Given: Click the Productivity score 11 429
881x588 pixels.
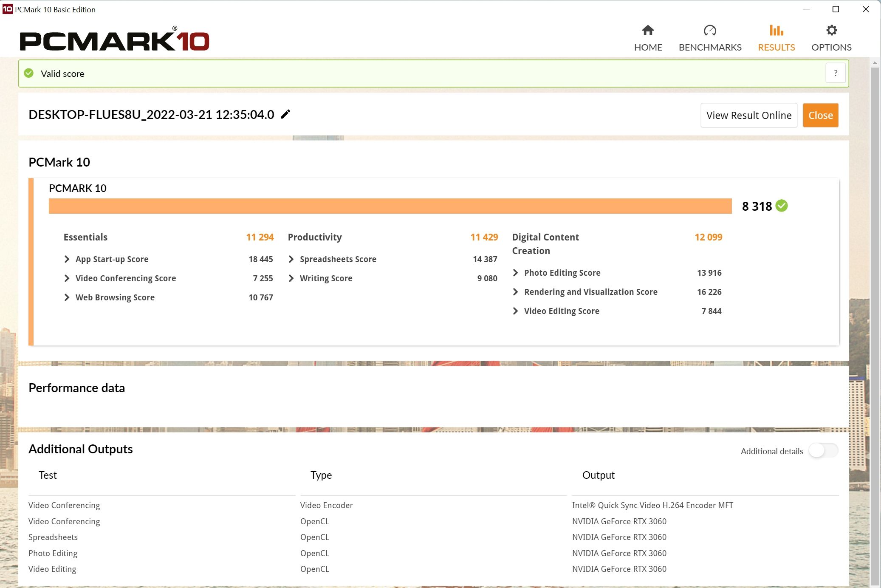Looking at the screenshot, I should pos(484,237).
